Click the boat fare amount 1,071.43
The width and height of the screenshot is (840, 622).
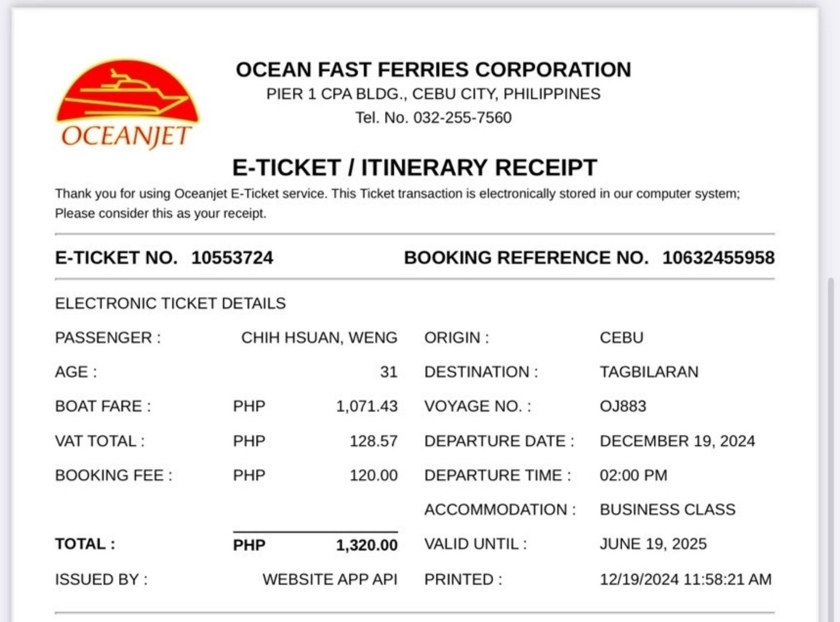[367, 406]
